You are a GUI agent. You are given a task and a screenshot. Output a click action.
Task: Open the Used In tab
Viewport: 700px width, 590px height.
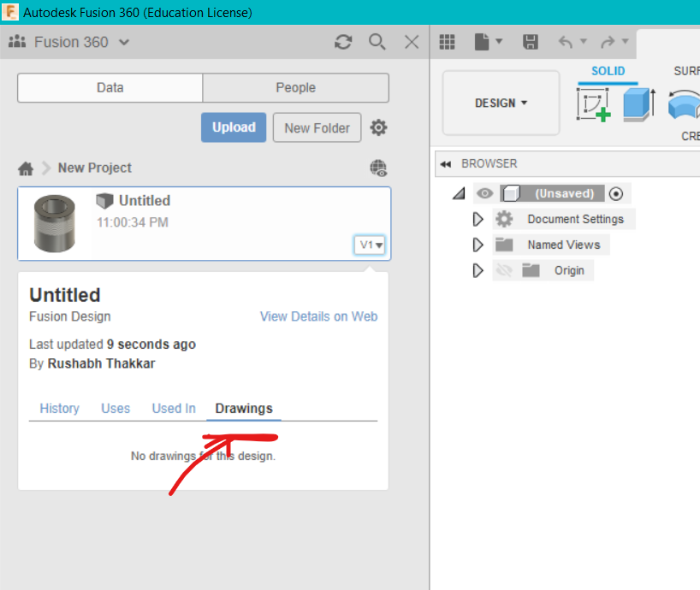[x=174, y=408]
